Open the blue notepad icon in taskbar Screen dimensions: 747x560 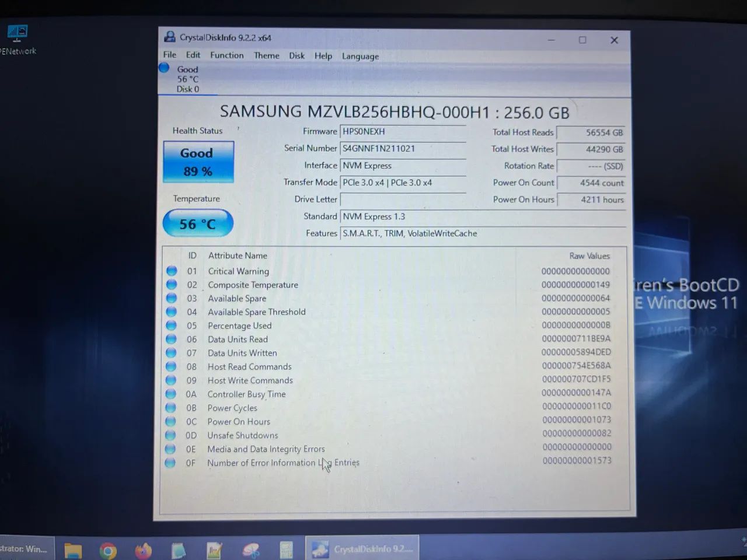coord(179,550)
